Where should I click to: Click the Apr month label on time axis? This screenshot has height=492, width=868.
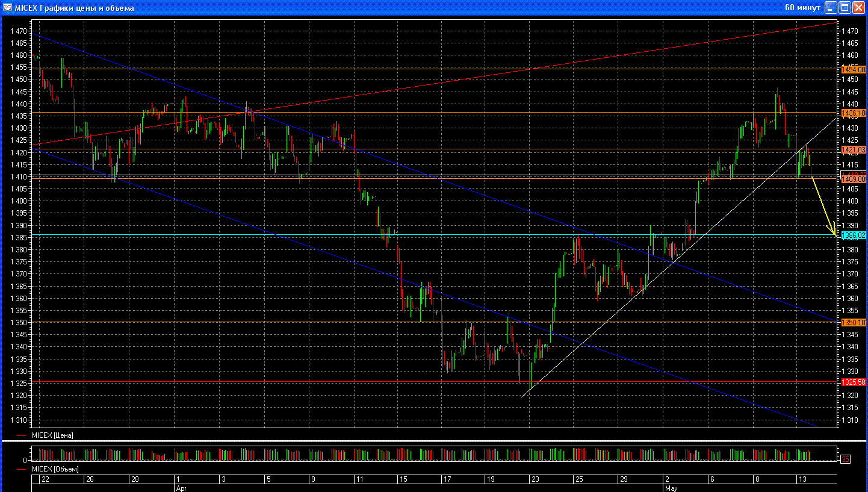pos(180,488)
